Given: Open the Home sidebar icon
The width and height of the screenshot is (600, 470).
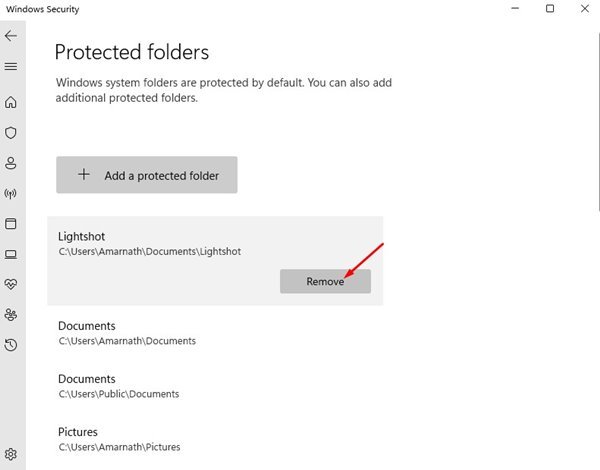Looking at the screenshot, I should pyautogui.click(x=11, y=102).
